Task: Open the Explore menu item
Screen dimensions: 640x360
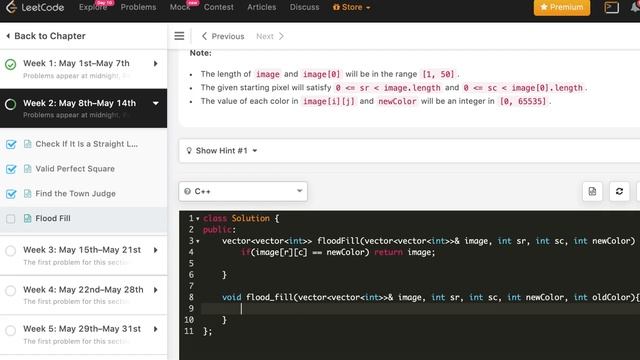Action: click(x=93, y=7)
